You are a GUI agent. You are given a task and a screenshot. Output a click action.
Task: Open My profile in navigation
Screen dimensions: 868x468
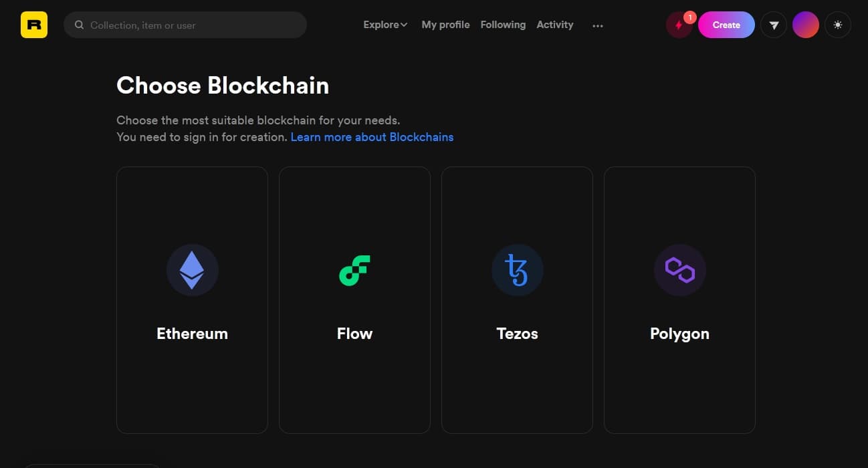click(445, 25)
